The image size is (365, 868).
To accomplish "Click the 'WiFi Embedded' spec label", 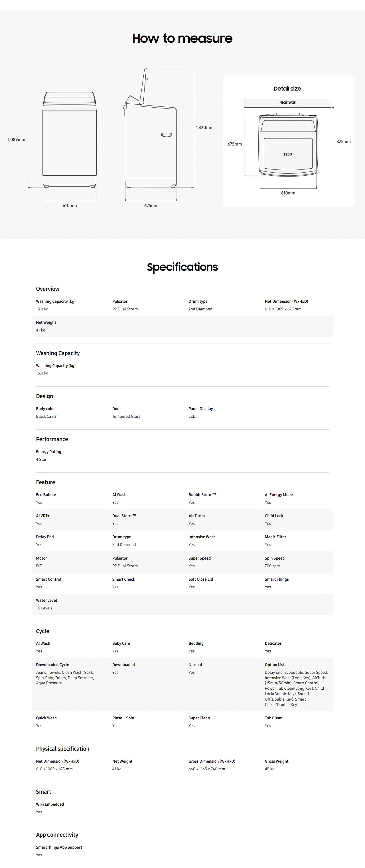I will pyautogui.click(x=50, y=804).
